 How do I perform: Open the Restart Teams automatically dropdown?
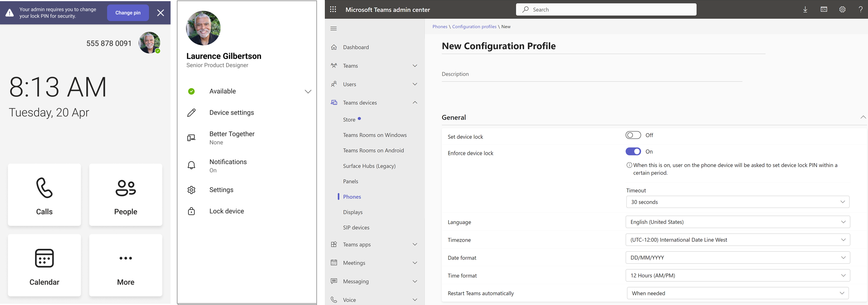pyautogui.click(x=737, y=293)
